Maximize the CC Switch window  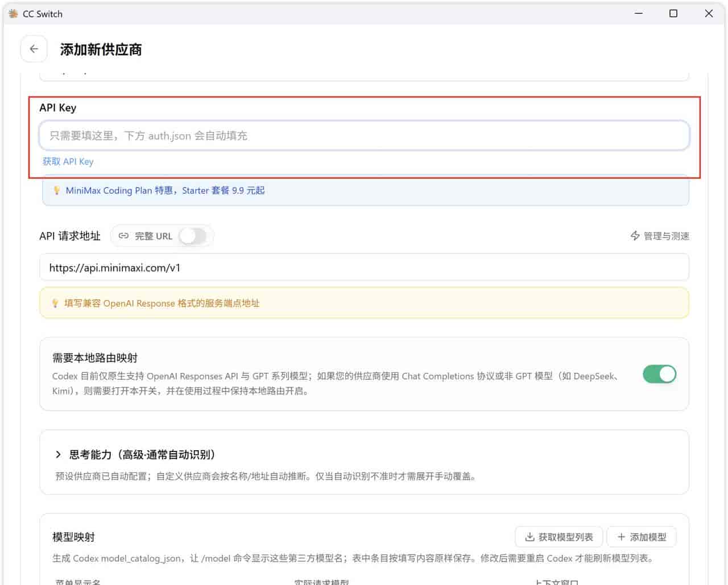[x=673, y=13]
